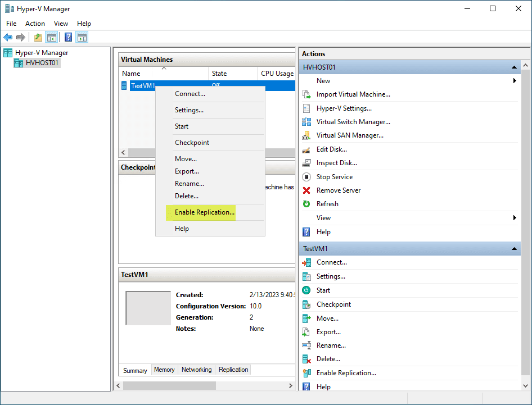Click the green Start power icon

[x=306, y=290]
